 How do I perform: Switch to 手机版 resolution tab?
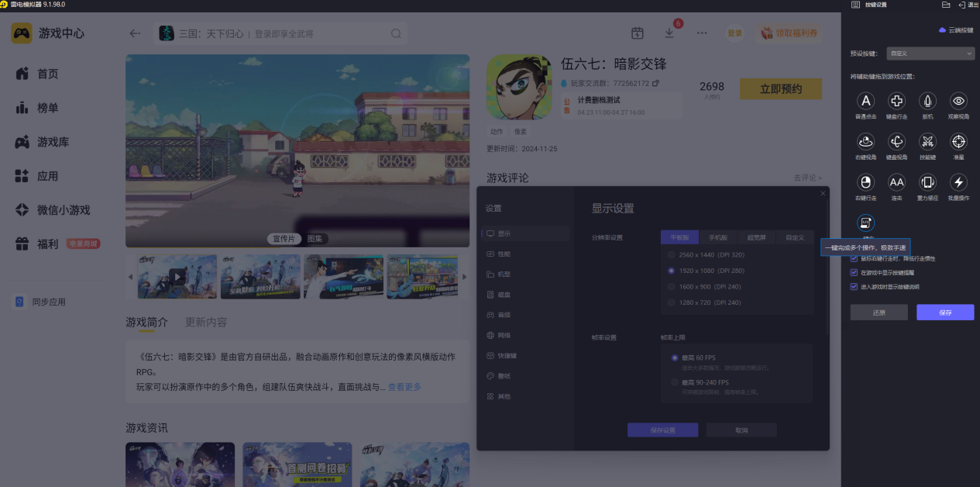coord(717,237)
